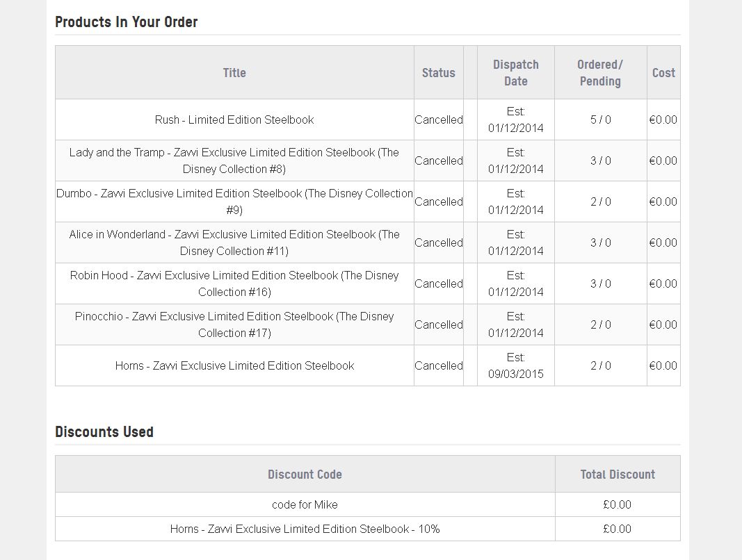
Task: Click the Title column header
Action: click(x=234, y=73)
